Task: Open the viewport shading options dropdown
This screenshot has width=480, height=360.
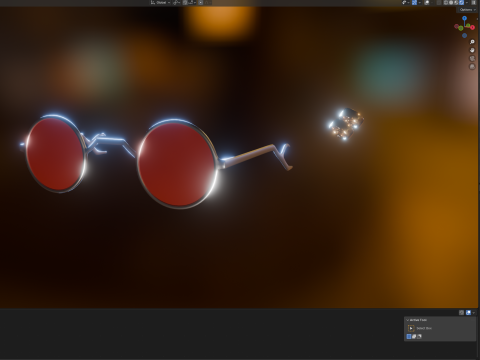Action: 467,2
